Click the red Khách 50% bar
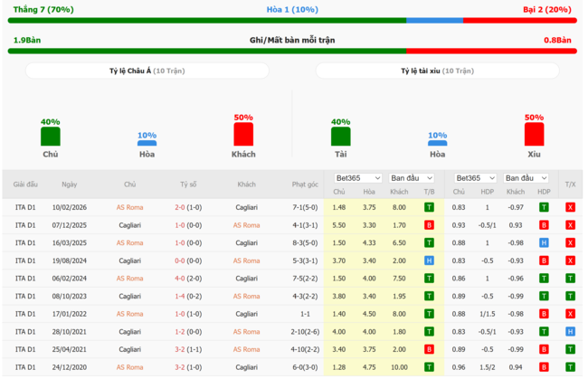Viewport: 588px width, 379px height. pyautogui.click(x=243, y=134)
